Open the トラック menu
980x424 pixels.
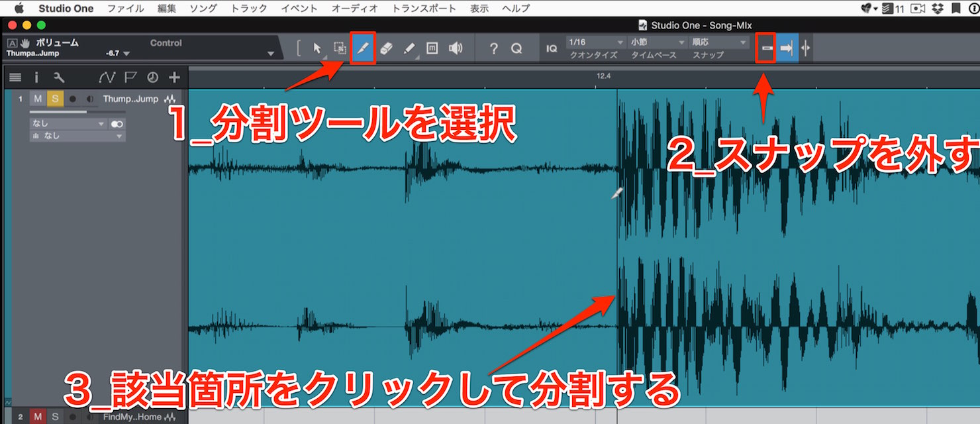[249, 8]
